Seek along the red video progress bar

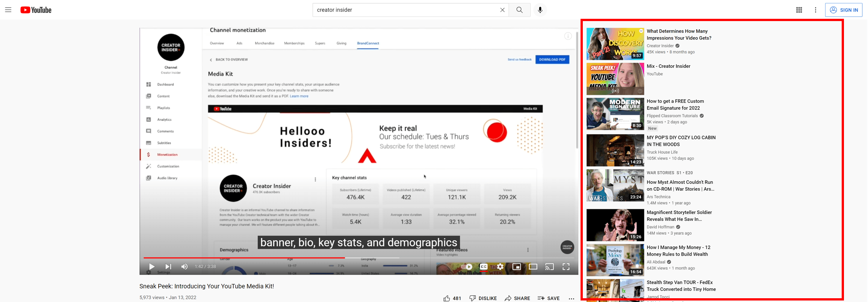click(x=359, y=258)
